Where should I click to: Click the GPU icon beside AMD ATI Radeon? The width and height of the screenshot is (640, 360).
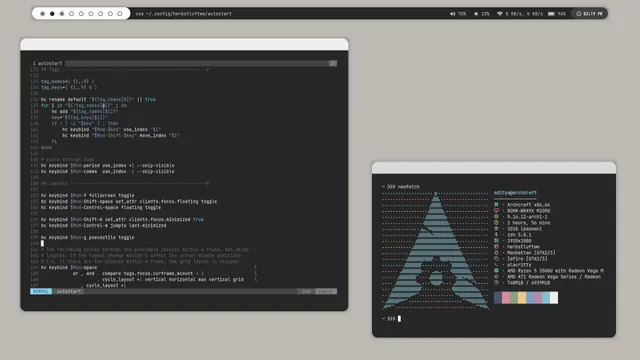tap(496, 277)
